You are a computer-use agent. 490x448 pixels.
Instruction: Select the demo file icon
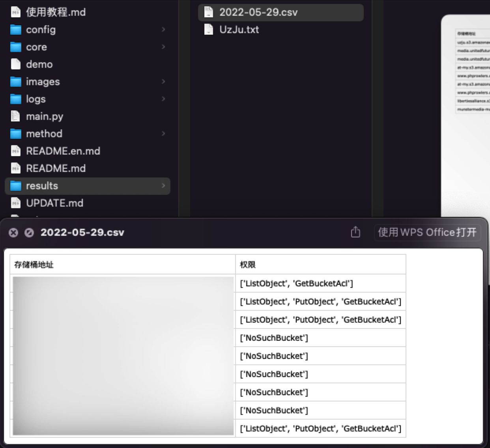click(x=15, y=64)
